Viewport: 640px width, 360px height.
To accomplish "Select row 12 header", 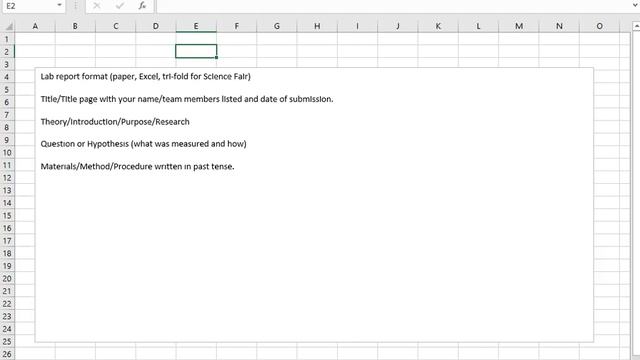I will pos(7,178).
